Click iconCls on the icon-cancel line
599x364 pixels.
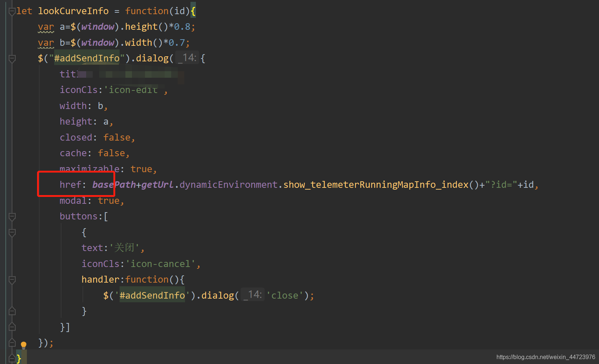(x=100, y=264)
